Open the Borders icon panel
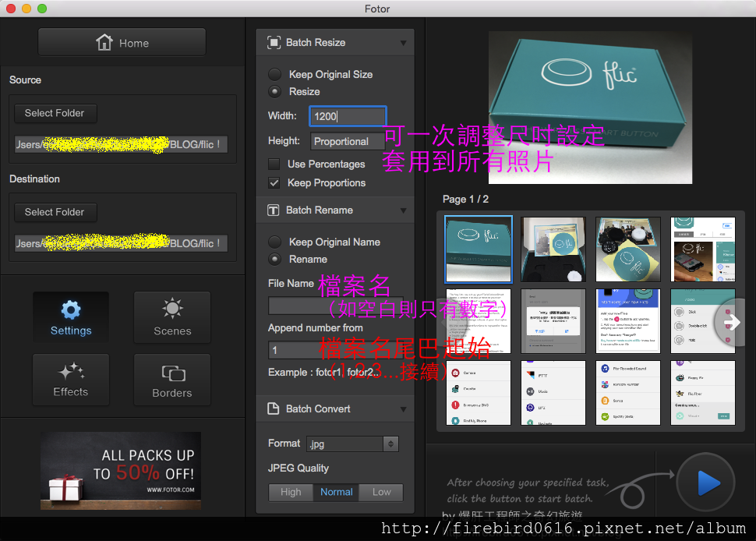This screenshot has width=756, height=541. coord(172,380)
